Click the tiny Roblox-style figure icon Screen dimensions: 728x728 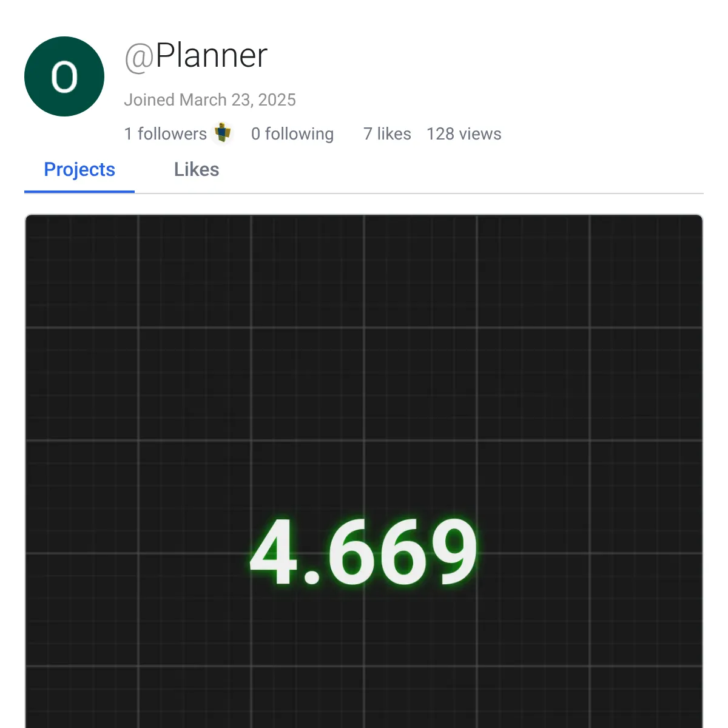(224, 133)
